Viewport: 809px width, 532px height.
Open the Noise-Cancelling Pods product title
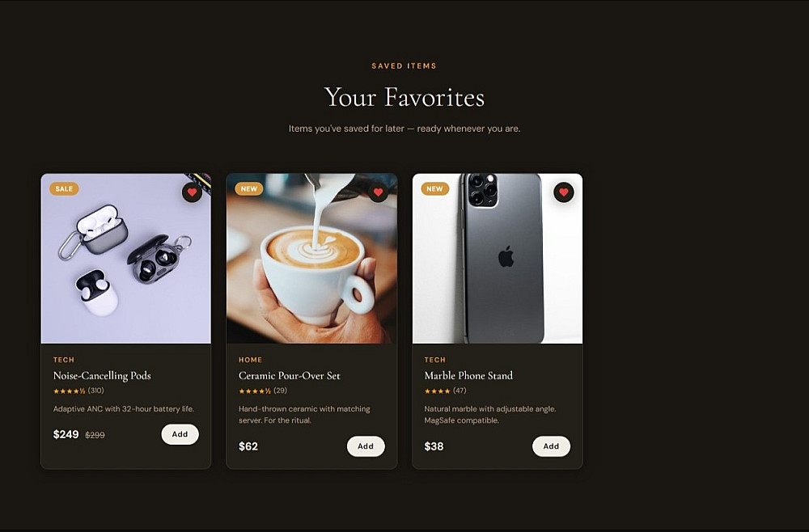tap(102, 375)
